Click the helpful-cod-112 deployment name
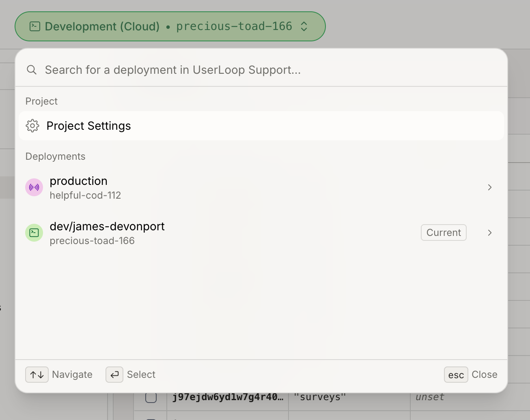Screen dimensions: 530x420 (x=85, y=195)
